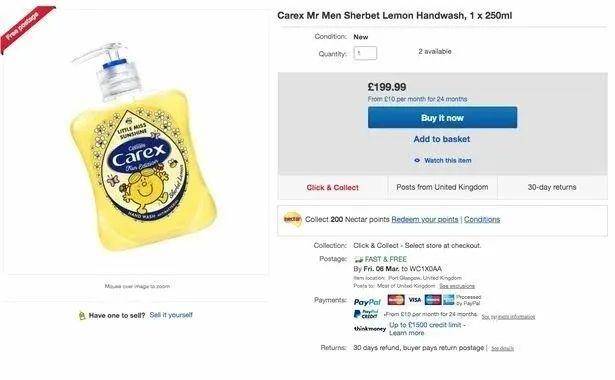
Task: Click the VISA payment icon
Action: point(415,300)
